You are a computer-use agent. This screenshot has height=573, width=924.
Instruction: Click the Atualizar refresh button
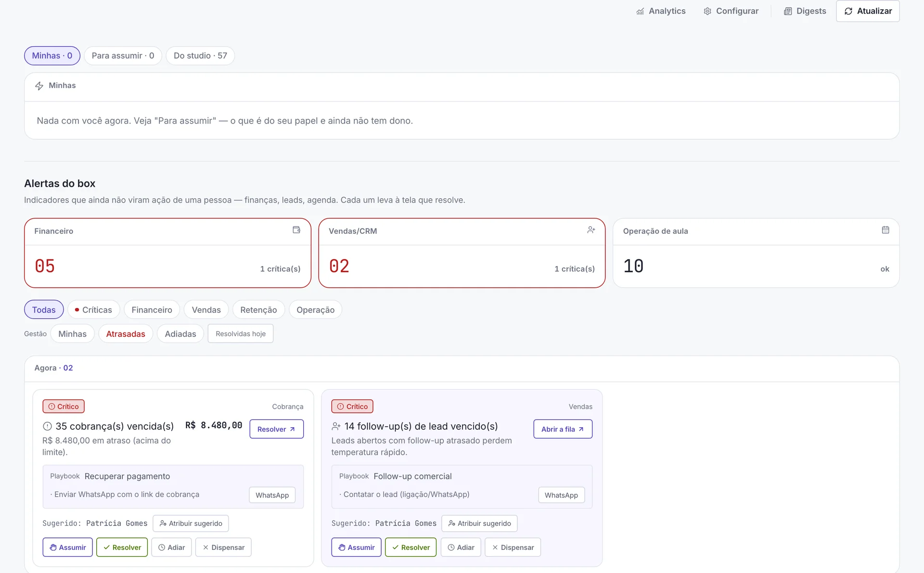[x=868, y=11]
